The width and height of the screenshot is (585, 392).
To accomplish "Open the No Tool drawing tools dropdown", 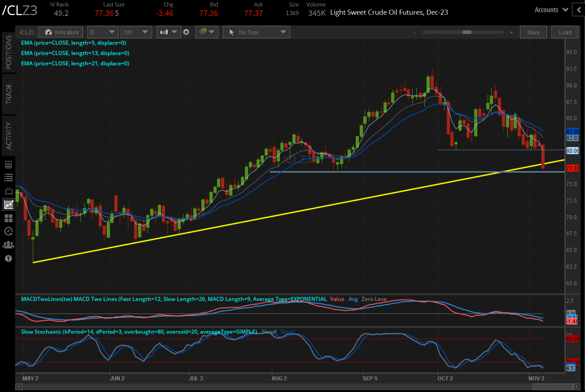I will pyautogui.click(x=256, y=32).
